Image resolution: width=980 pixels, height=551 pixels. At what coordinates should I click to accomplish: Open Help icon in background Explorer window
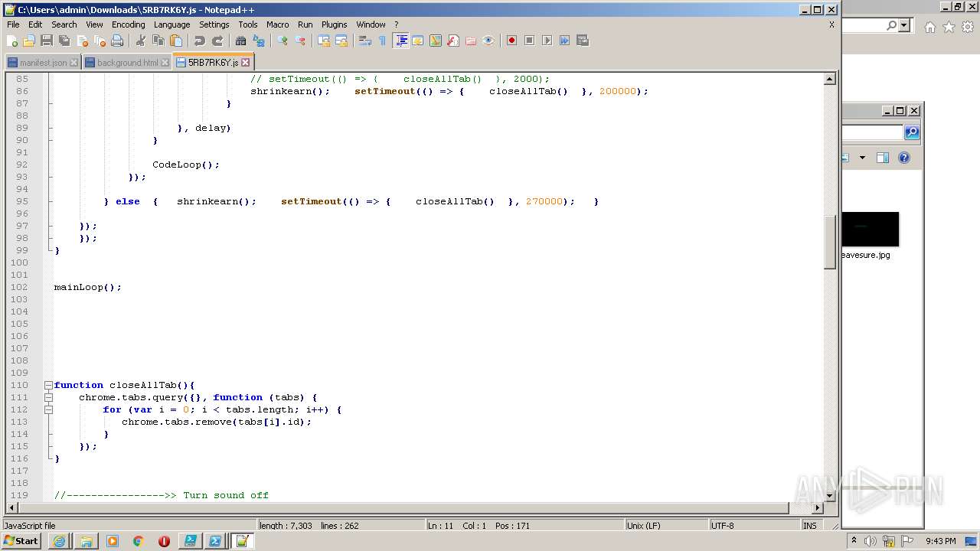click(x=904, y=158)
